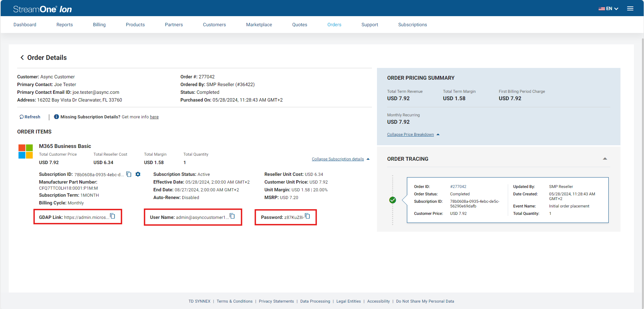Click the End Date 08/27/2024 value
This screenshot has height=309, width=644.
(x=207, y=190)
